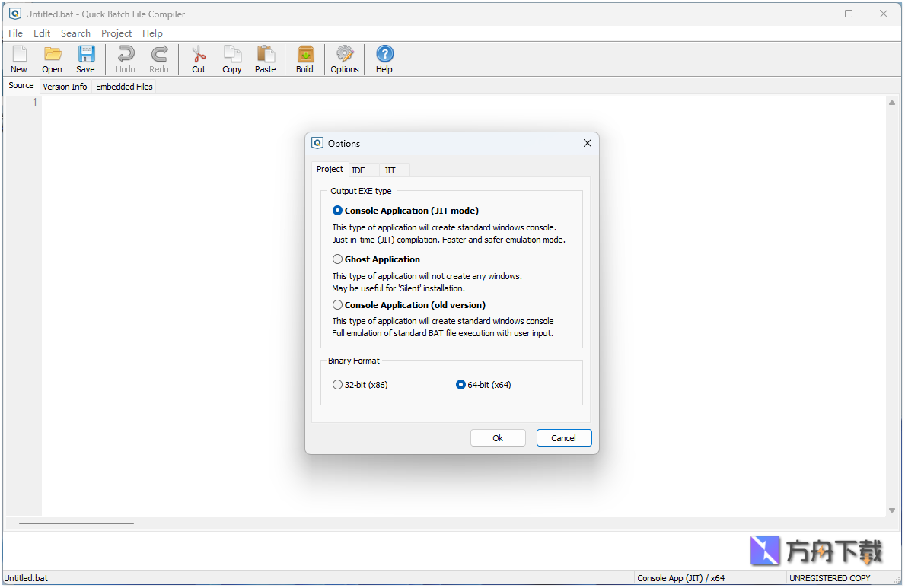
Task: Click the Cut scissors icon
Action: 198,59
